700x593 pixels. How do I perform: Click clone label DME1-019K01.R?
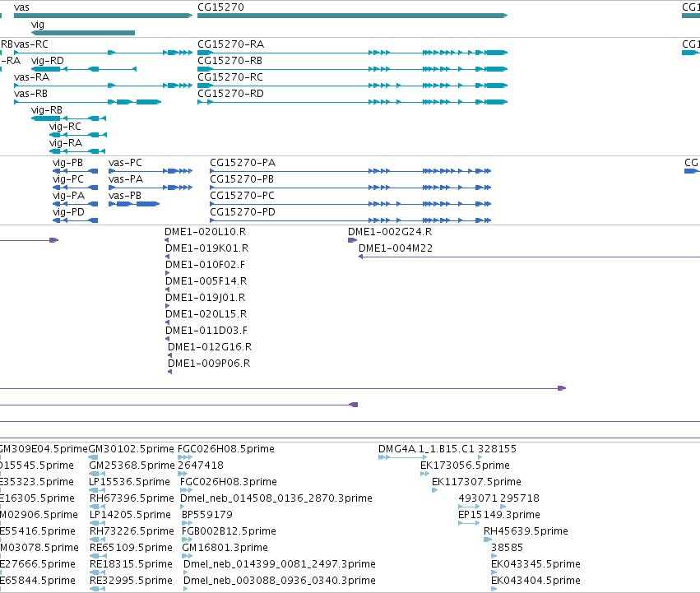pos(207,248)
